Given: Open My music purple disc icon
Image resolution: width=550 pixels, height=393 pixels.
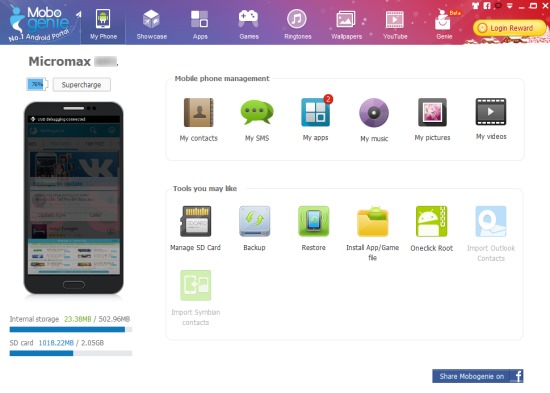Looking at the screenshot, I should point(374,113).
